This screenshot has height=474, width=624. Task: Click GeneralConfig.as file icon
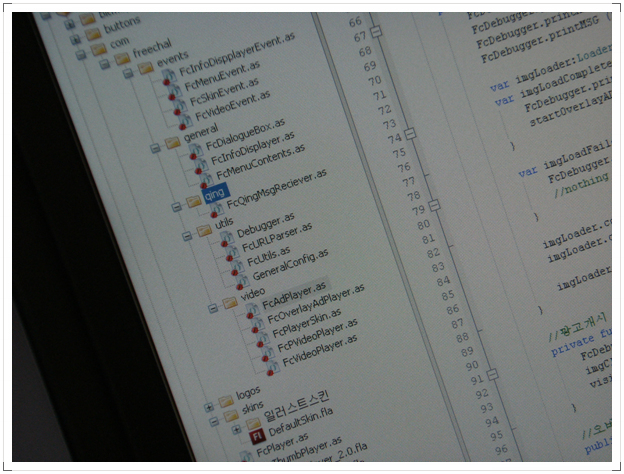242,281
